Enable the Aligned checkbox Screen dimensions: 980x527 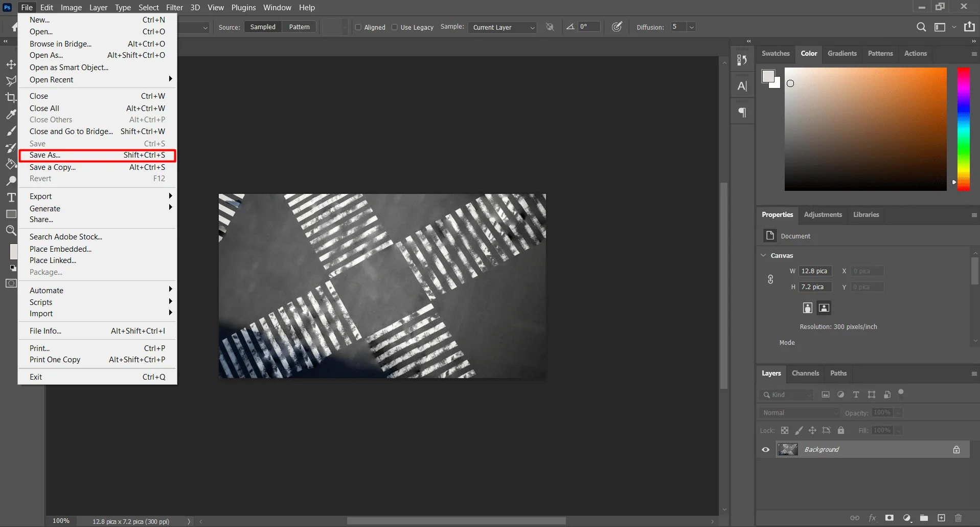(x=358, y=27)
